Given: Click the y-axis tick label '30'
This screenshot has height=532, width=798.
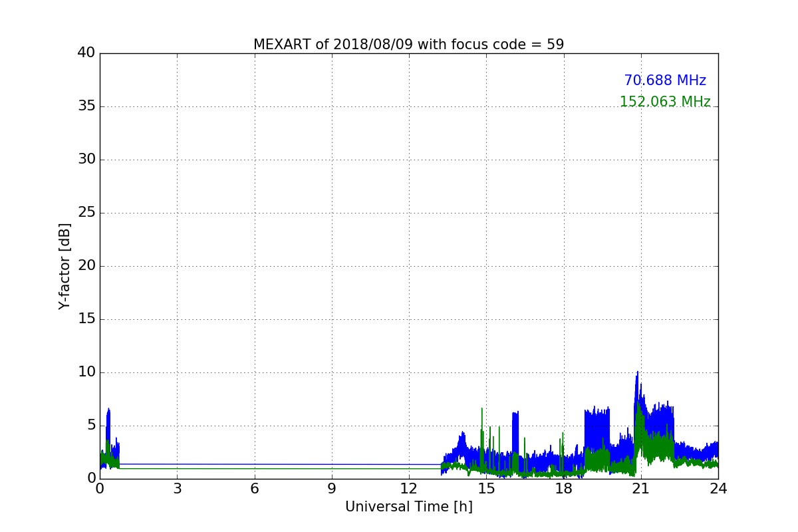Looking at the screenshot, I should pyautogui.click(x=86, y=160).
